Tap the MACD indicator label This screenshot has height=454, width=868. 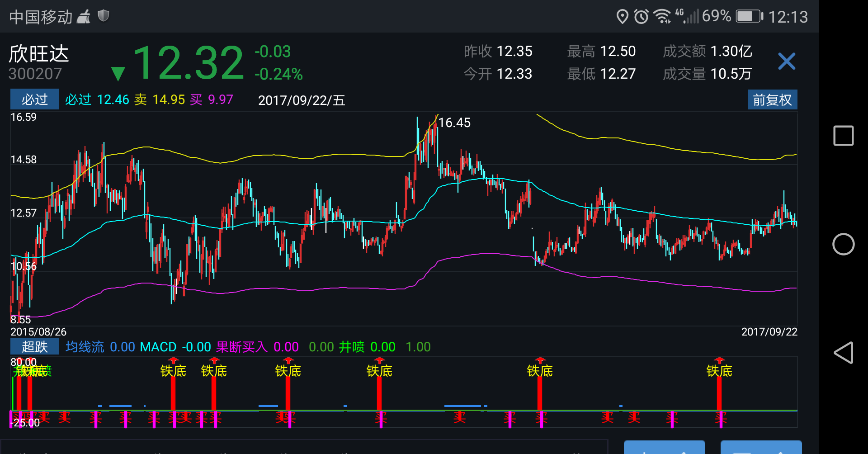tap(158, 347)
